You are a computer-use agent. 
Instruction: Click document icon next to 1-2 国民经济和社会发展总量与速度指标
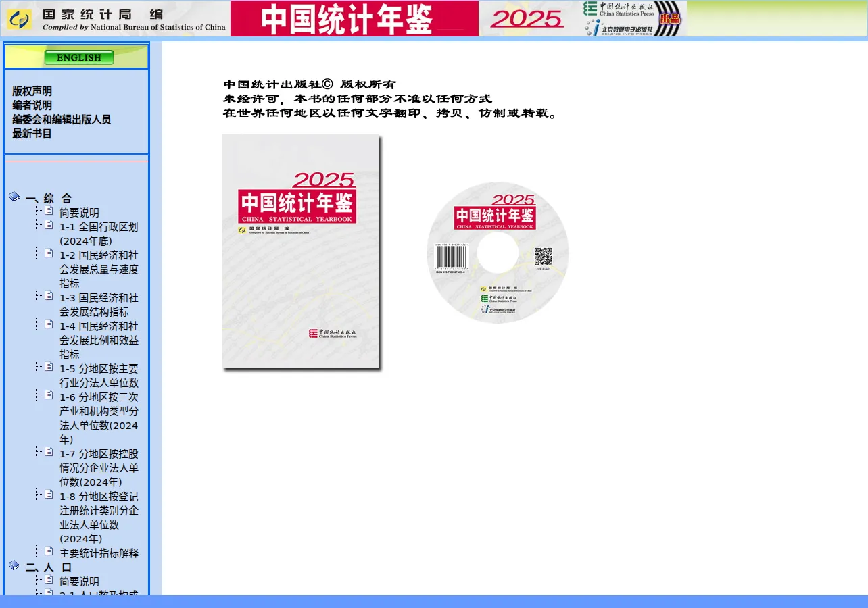pos(49,253)
